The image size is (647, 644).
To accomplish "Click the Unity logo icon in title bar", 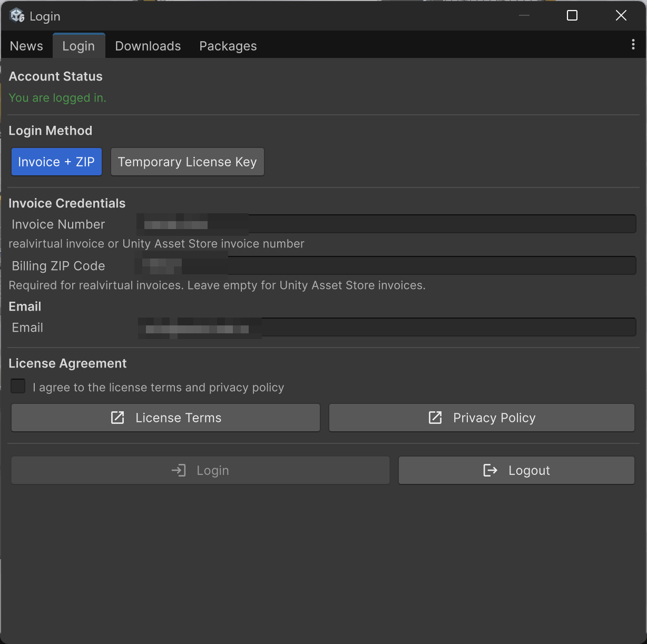I will point(17,16).
